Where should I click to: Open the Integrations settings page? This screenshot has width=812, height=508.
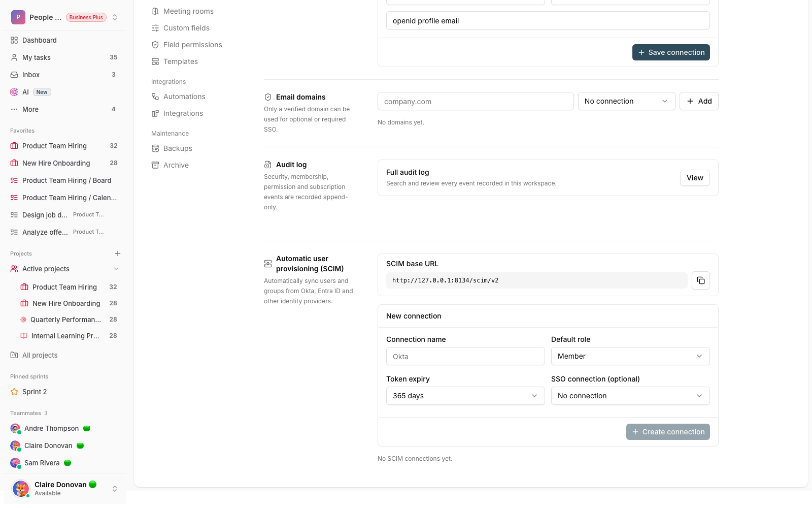click(183, 113)
